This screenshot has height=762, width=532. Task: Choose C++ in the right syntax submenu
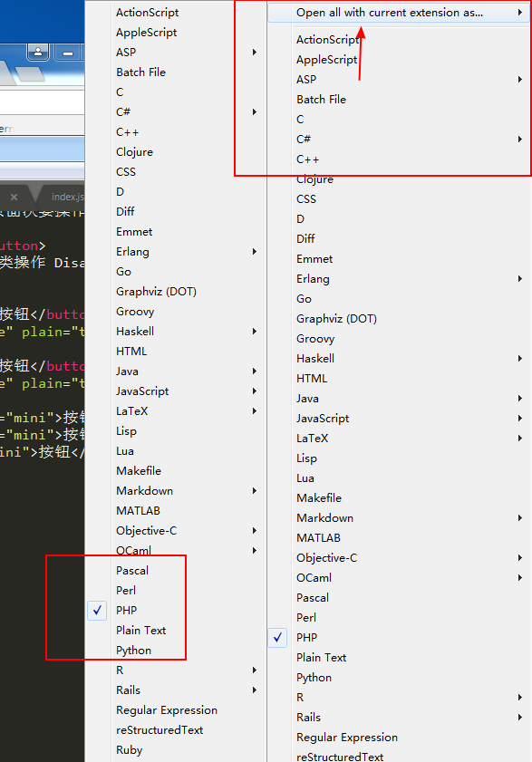coord(308,159)
